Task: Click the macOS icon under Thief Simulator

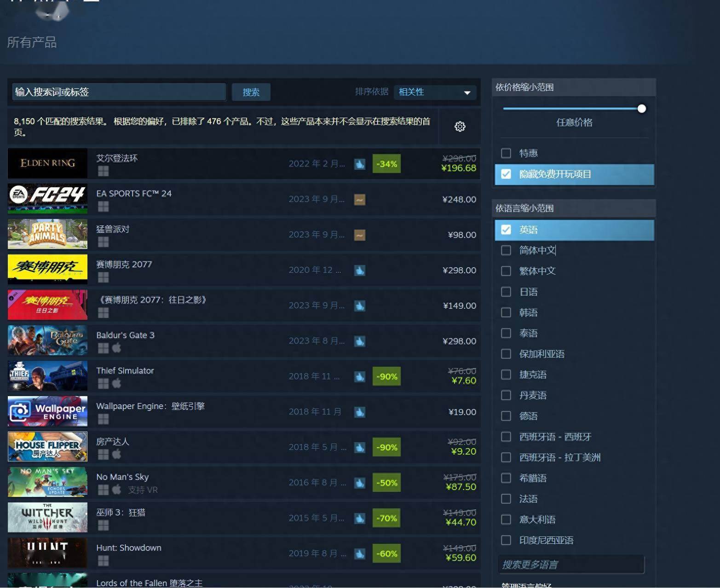Action: (x=117, y=383)
